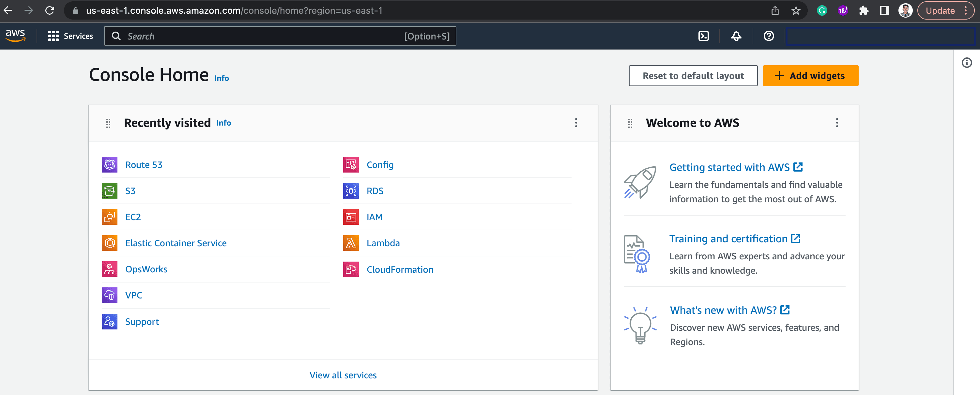980x395 pixels.
Task: Click the Route 53 service icon
Action: [x=110, y=165]
